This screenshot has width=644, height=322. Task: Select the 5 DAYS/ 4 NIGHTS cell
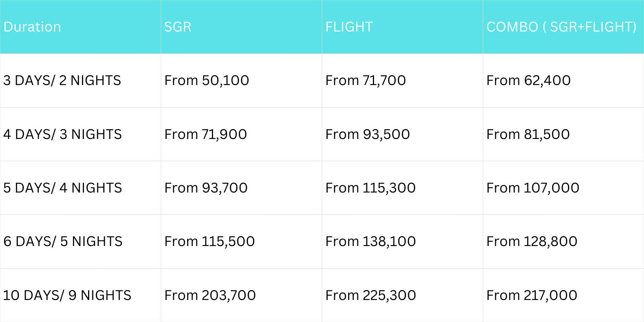[63, 188]
